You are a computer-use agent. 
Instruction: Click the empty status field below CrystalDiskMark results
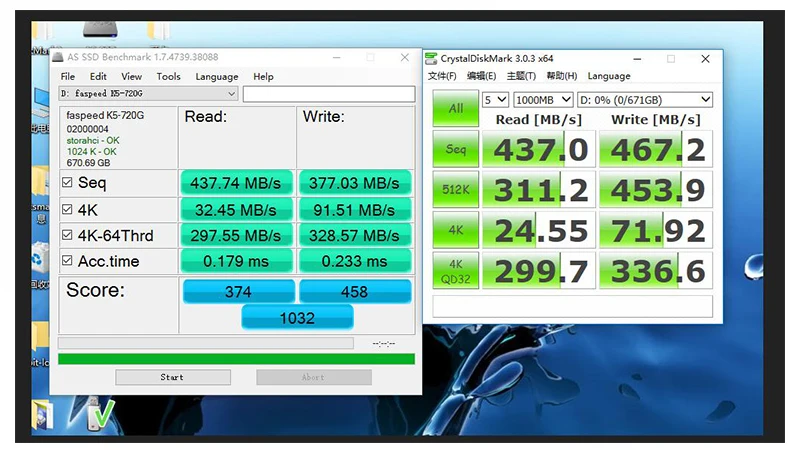pyautogui.click(x=572, y=306)
